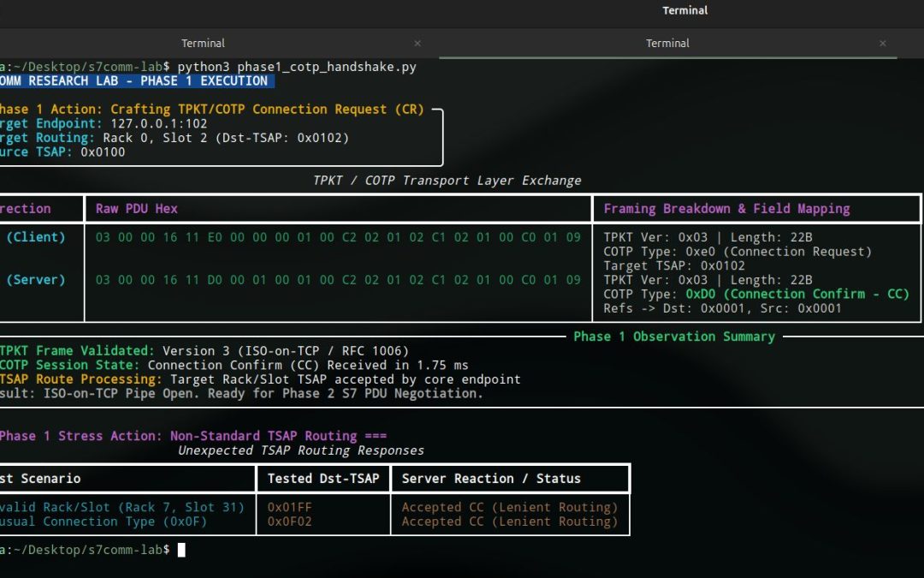Click the Connection Type (0x0F) scenario cell
This screenshot has width=924, height=578.
(104, 521)
